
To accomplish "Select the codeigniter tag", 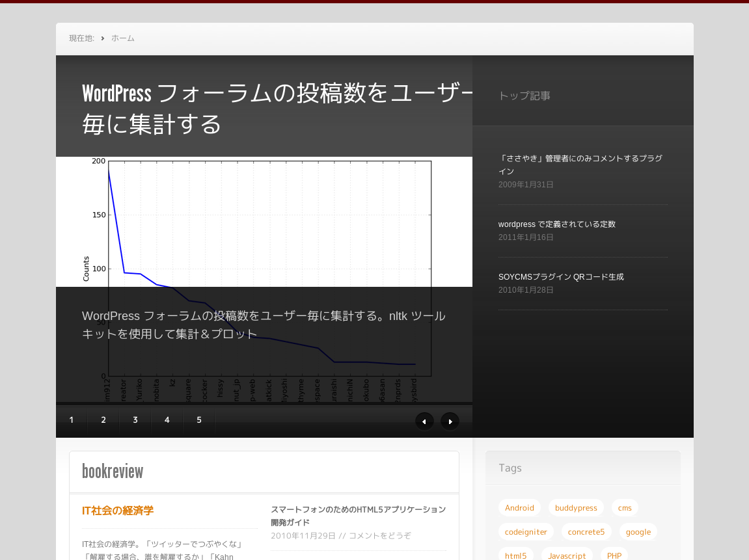I will pos(526,532).
